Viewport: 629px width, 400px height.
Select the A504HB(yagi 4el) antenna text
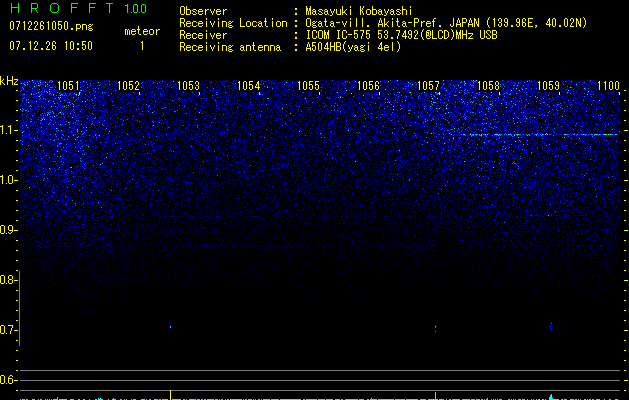[x=353, y=47]
